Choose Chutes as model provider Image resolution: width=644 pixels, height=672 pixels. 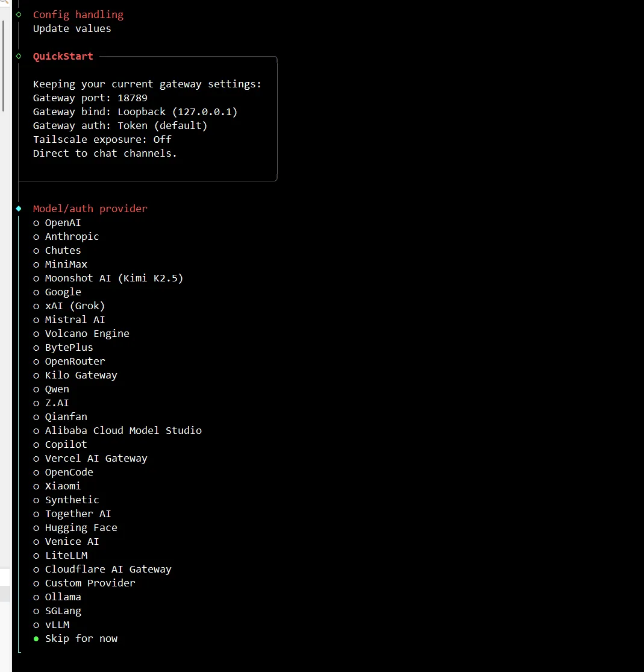[x=57, y=250]
